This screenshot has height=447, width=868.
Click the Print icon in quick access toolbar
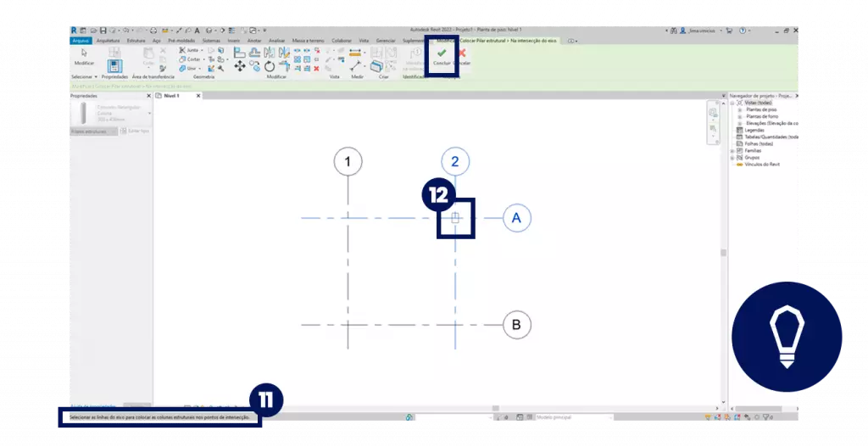(153, 31)
